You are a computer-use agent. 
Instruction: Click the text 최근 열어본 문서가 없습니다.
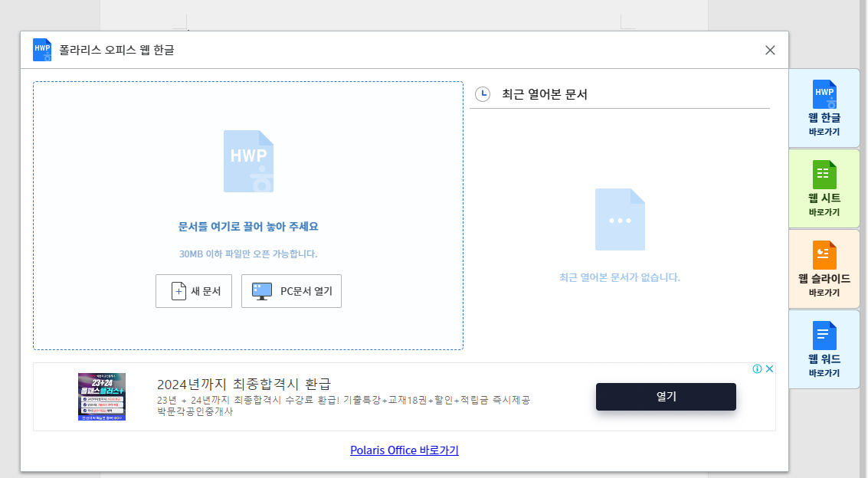click(620, 277)
